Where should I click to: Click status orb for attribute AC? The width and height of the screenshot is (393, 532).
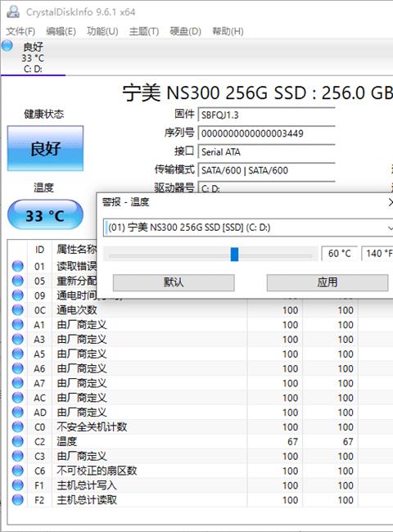pos(18,397)
